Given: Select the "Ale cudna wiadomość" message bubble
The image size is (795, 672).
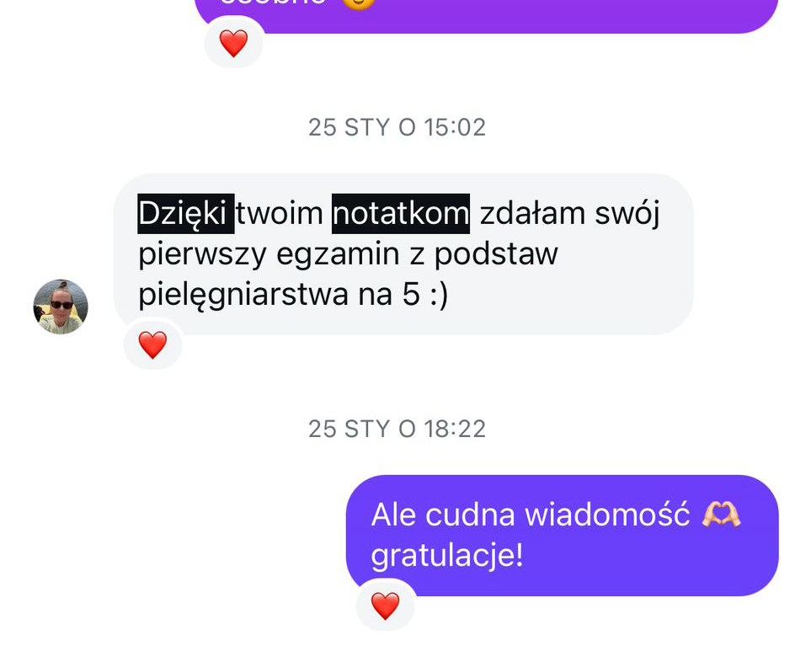Looking at the screenshot, I should pyautogui.click(x=562, y=535).
